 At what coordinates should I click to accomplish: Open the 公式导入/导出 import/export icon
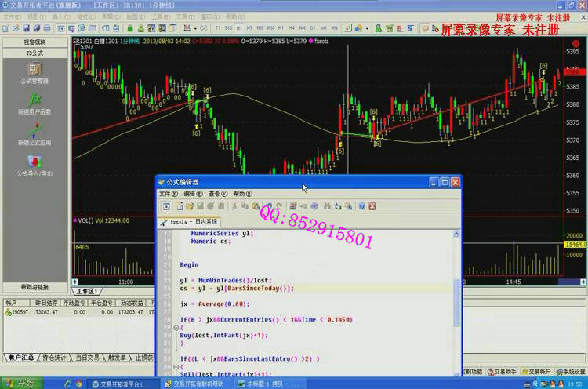point(34,164)
